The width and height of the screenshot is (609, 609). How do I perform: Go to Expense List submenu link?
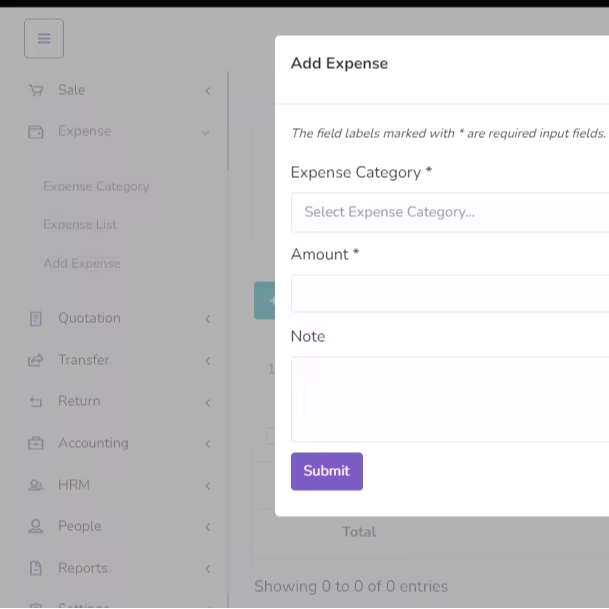coord(80,224)
